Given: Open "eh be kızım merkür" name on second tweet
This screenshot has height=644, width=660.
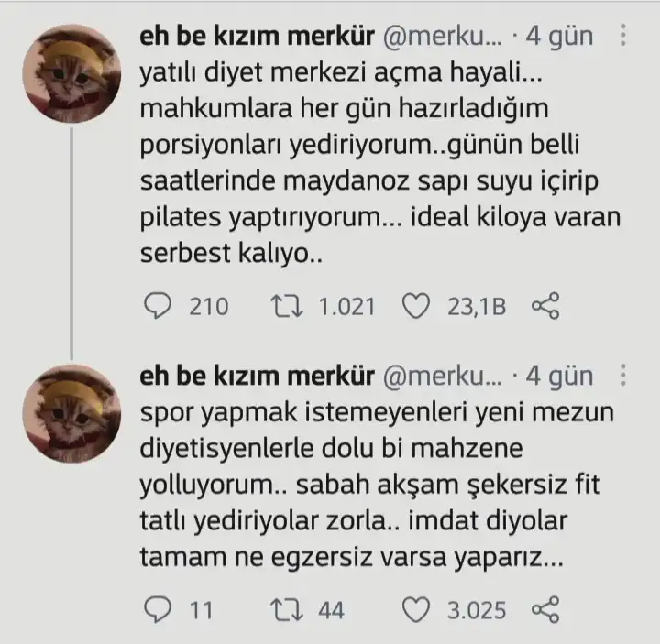Looking at the screenshot, I should click(255, 376).
